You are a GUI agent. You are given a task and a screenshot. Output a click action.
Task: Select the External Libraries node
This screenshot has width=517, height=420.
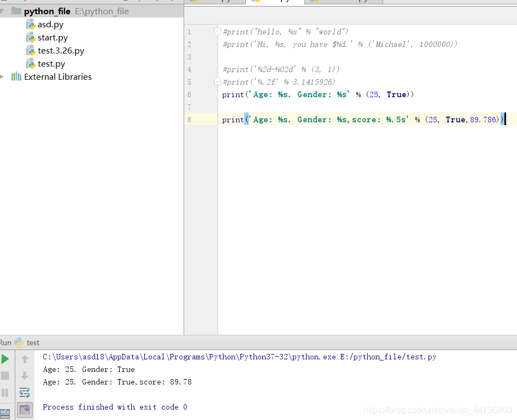click(x=58, y=77)
